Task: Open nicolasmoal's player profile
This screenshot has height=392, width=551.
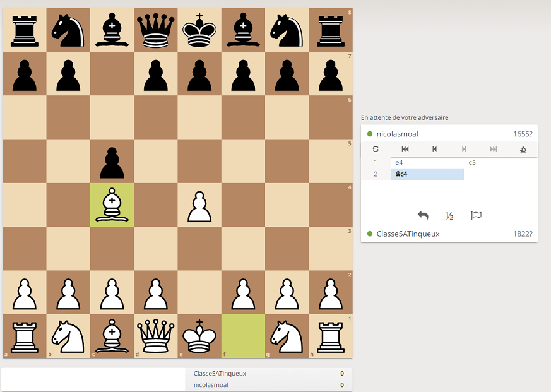Action: tap(398, 133)
